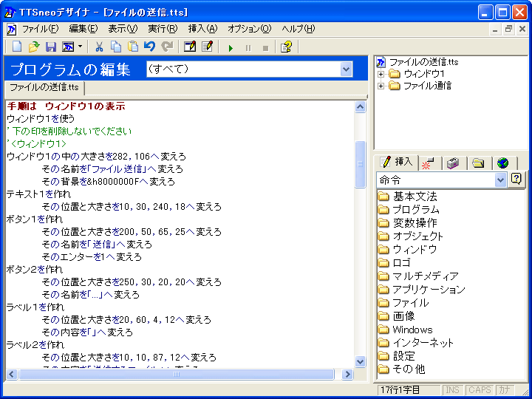Switch to the folder icon tab
The width and height of the screenshot is (532, 399).
(x=478, y=163)
